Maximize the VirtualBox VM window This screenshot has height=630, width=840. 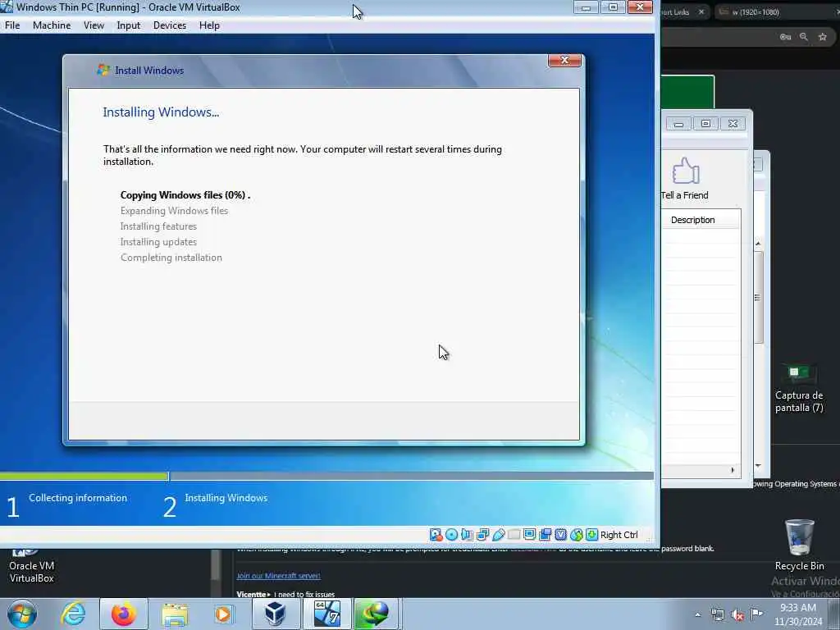click(613, 7)
